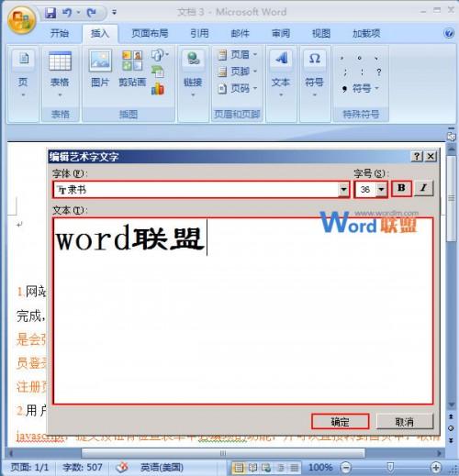Switch to the 邮件 tab

point(241,33)
